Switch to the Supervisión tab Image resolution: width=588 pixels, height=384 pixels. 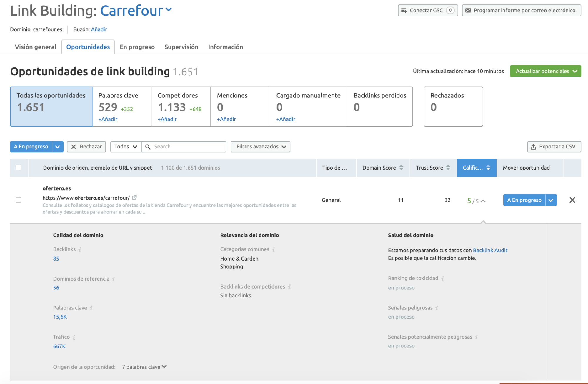click(181, 47)
